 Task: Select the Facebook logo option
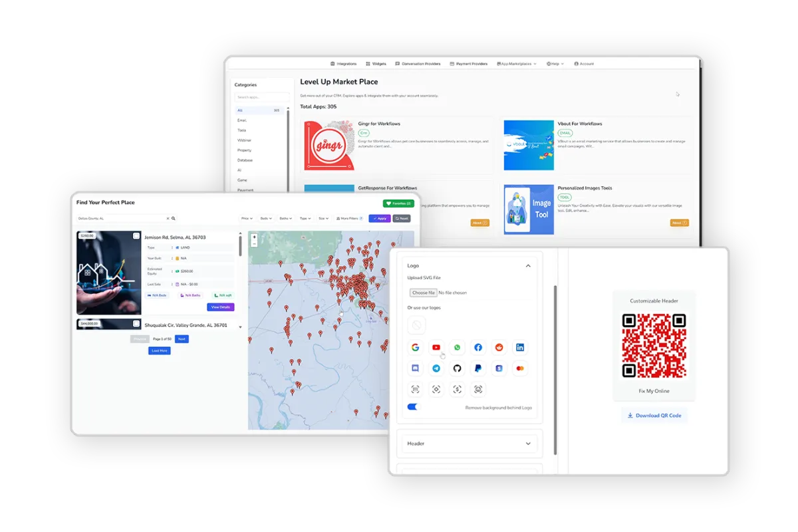(478, 347)
